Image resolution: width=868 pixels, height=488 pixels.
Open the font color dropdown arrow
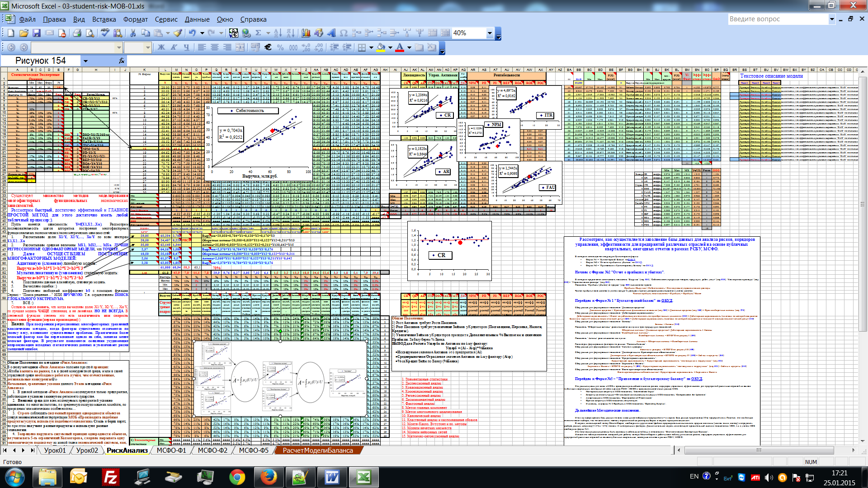pos(410,47)
